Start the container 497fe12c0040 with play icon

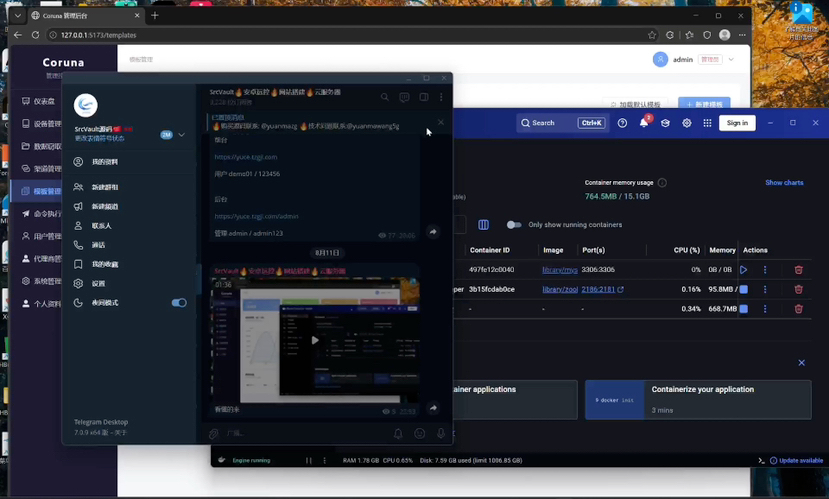(x=743, y=270)
